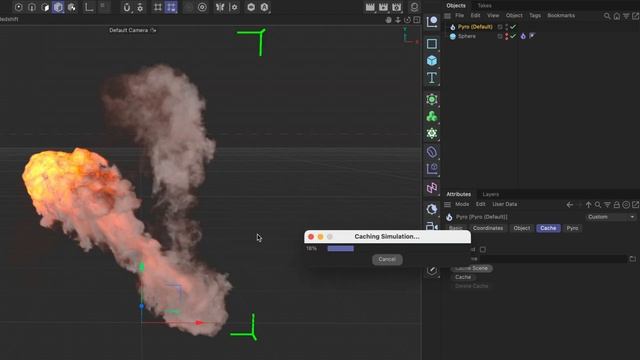Switch to the Takes tab

pyautogui.click(x=484, y=6)
